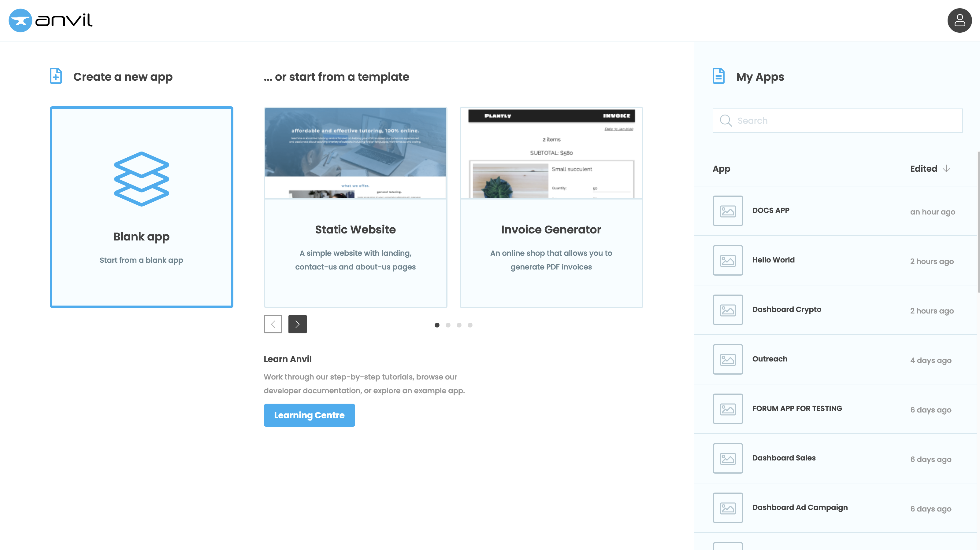
Task: Click the user profile icon top-right
Action: tap(960, 20)
